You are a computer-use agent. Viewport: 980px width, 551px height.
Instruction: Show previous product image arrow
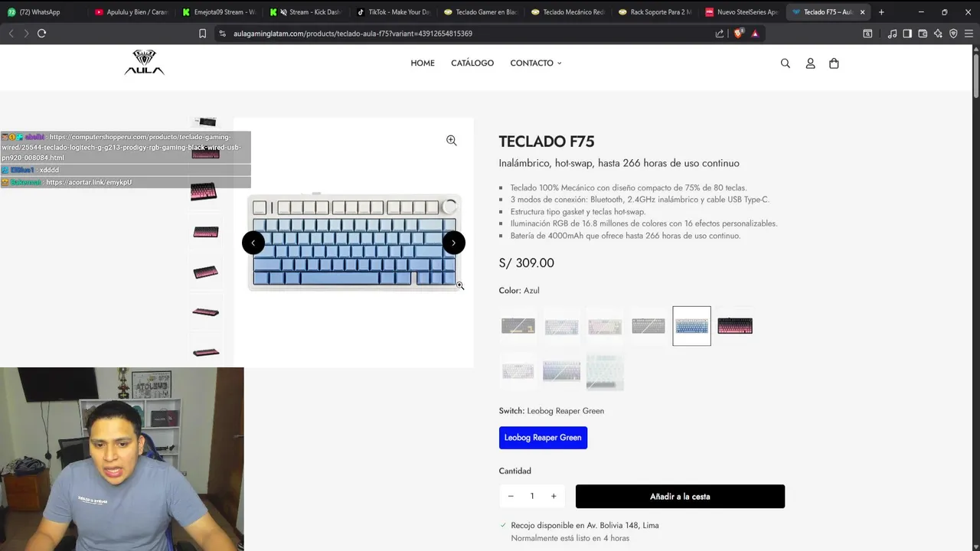pos(253,243)
